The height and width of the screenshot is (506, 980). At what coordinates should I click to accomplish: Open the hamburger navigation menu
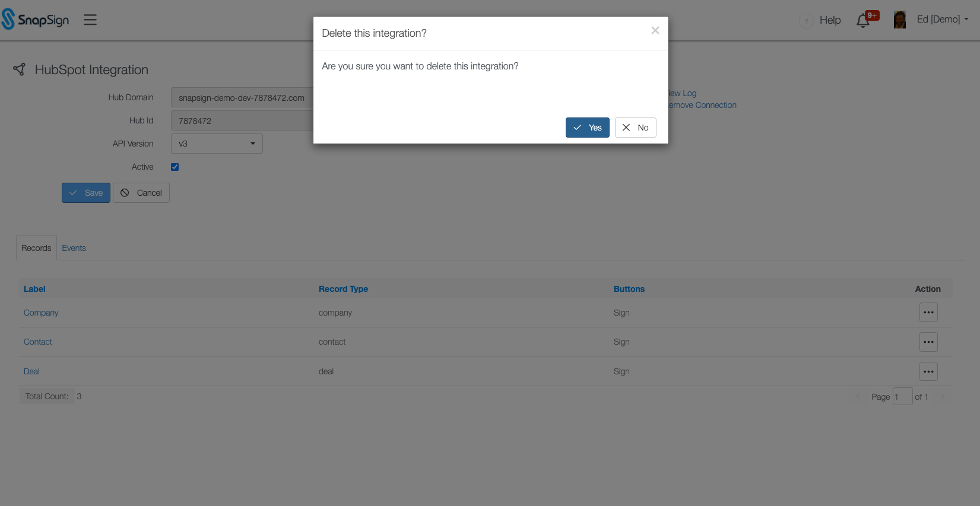[90, 20]
